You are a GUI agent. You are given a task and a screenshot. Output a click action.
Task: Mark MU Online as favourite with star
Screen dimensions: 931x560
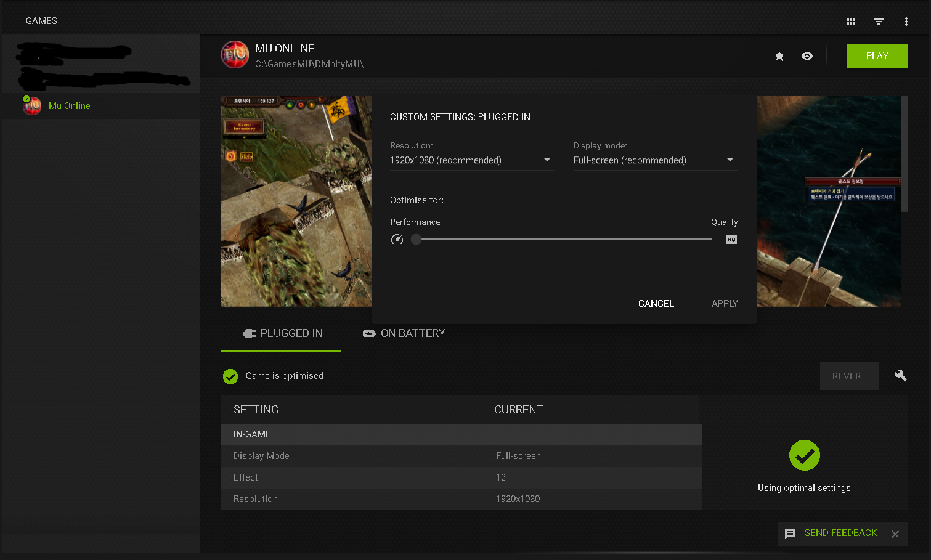[779, 56]
